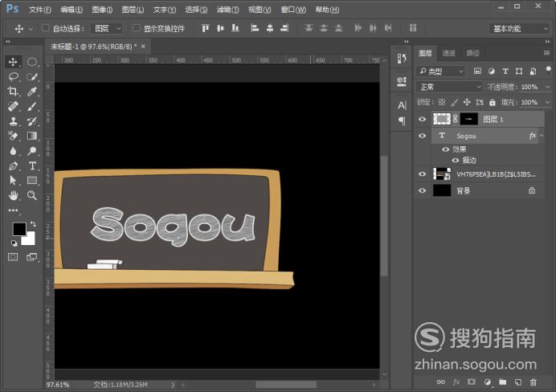This screenshot has width=556, height=392.
Task: Enable the Auto-Select checkbox
Action: (45, 28)
